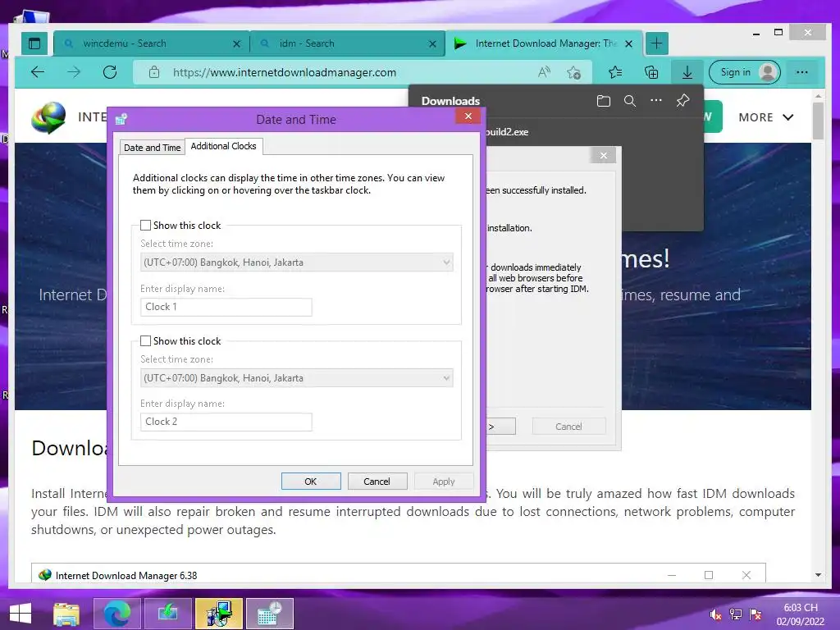Open the Edge Settings and more menu
Viewport: 840px width, 630px height.
point(801,72)
